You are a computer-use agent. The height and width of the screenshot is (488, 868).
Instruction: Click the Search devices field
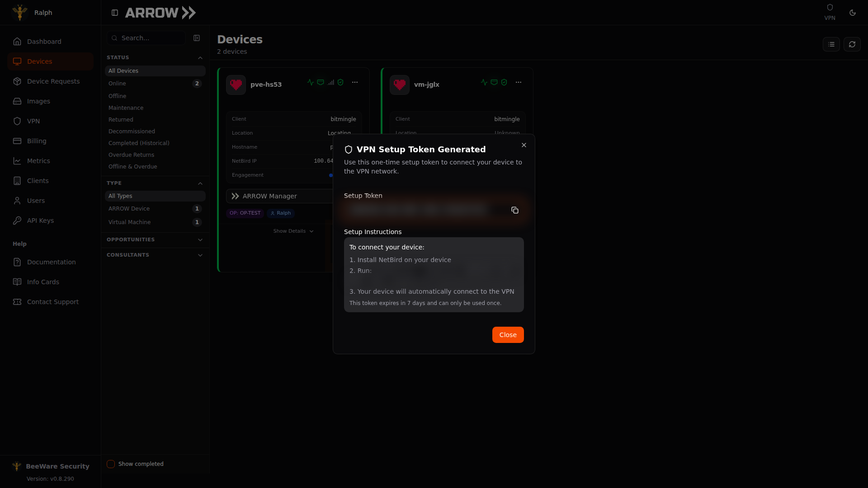point(146,38)
